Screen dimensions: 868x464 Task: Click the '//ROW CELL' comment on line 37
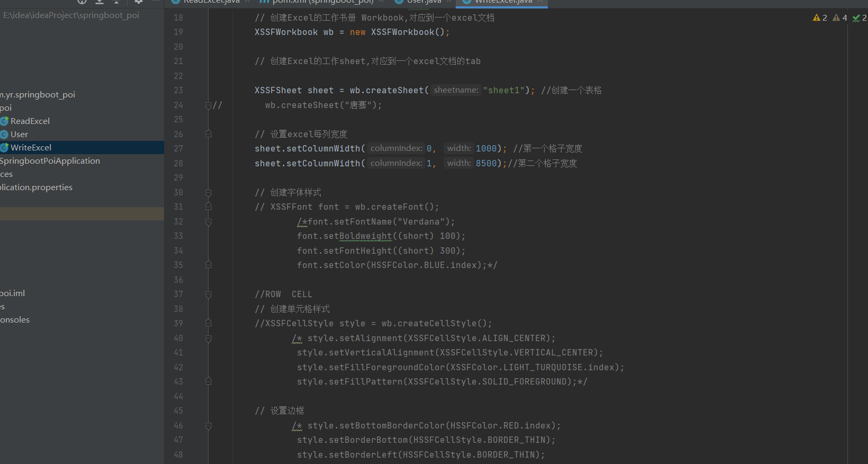pos(284,295)
